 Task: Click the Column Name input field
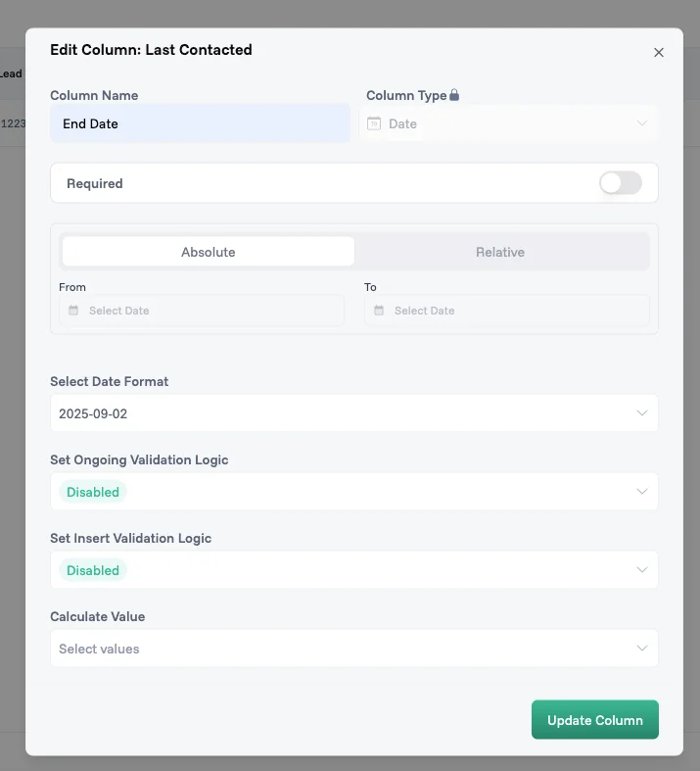coord(200,123)
